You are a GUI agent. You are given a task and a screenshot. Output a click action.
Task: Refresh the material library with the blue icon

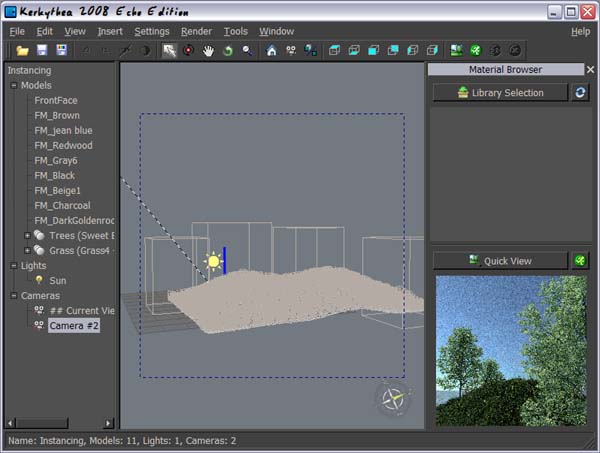(x=580, y=92)
